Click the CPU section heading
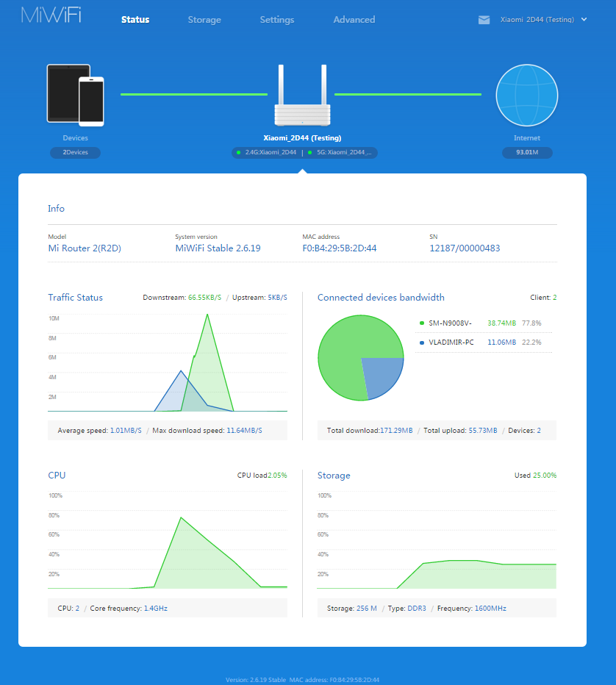616x685 pixels. pyautogui.click(x=57, y=476)
